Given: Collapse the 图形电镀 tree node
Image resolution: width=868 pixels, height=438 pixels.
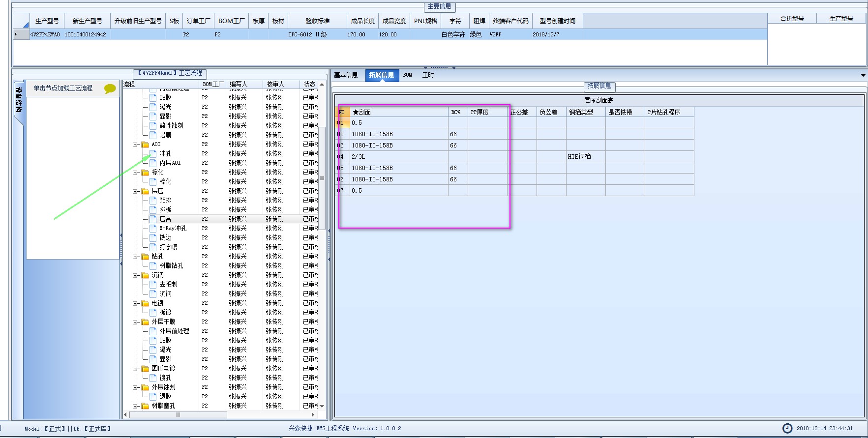Looking at the screenshot, I should point(135,369).
